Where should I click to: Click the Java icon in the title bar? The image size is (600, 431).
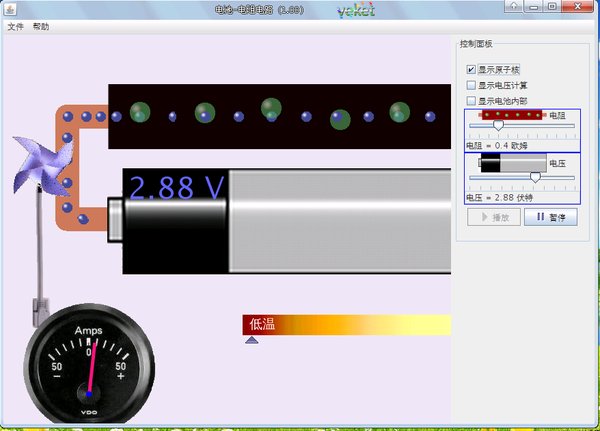pos(9,8)
